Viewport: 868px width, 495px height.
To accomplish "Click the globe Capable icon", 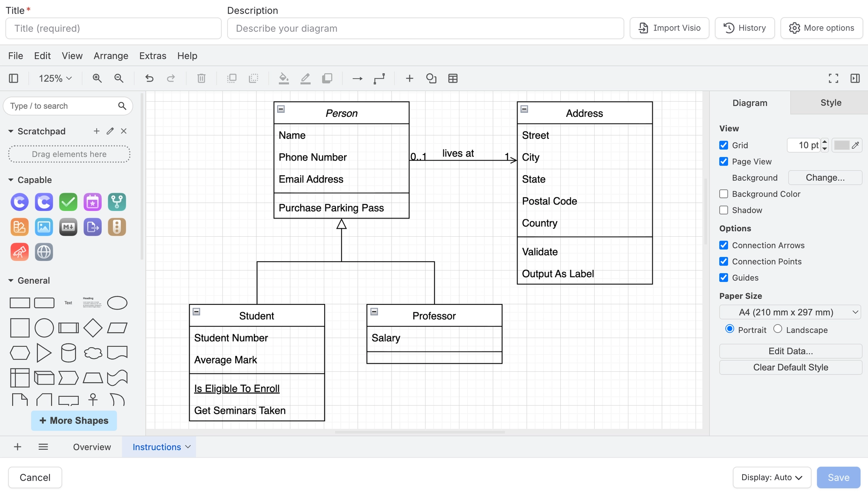I will click(x=44, y=252).
